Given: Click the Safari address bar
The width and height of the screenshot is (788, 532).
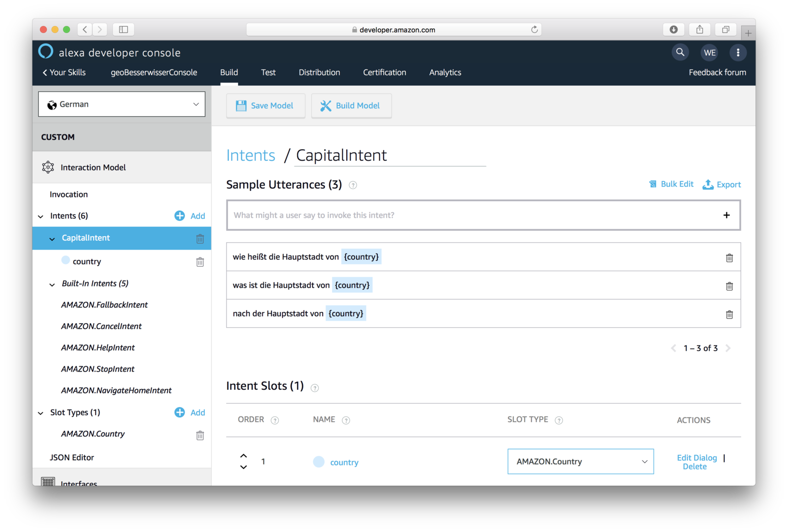Looking at the screenshot, I should [394, 30].
